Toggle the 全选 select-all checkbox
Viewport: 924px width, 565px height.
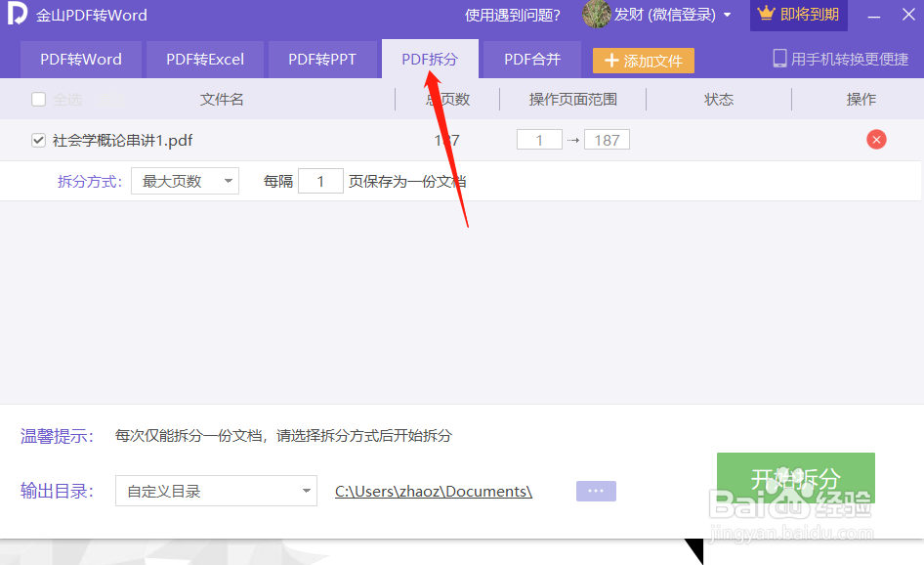click(x=37, y=98)
